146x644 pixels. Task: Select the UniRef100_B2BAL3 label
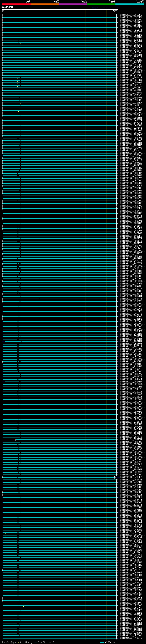pyautogui.click(x=131, y=40)
